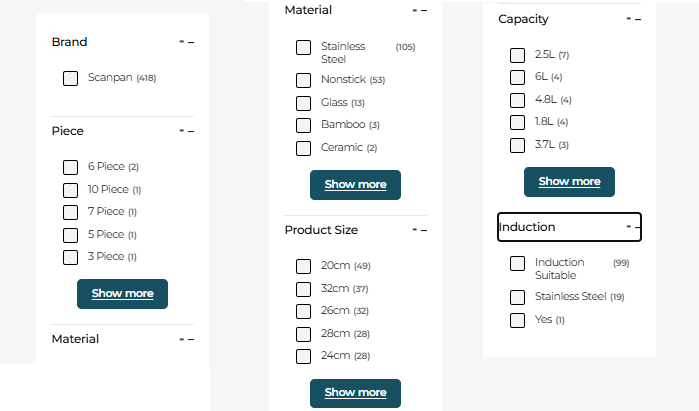Collapse the Capacity filter section
Screen dimensions: 699x411
(x=634, y=19)
